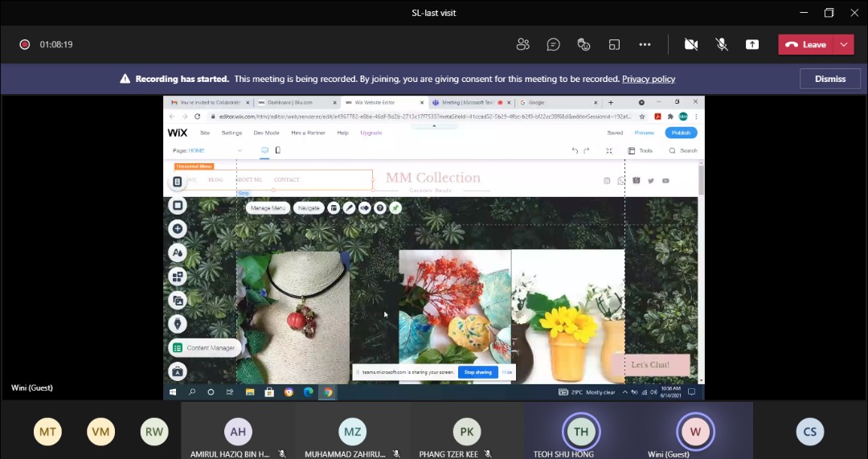
Task: Click the help question mark icon
Action: click(379, 207)
